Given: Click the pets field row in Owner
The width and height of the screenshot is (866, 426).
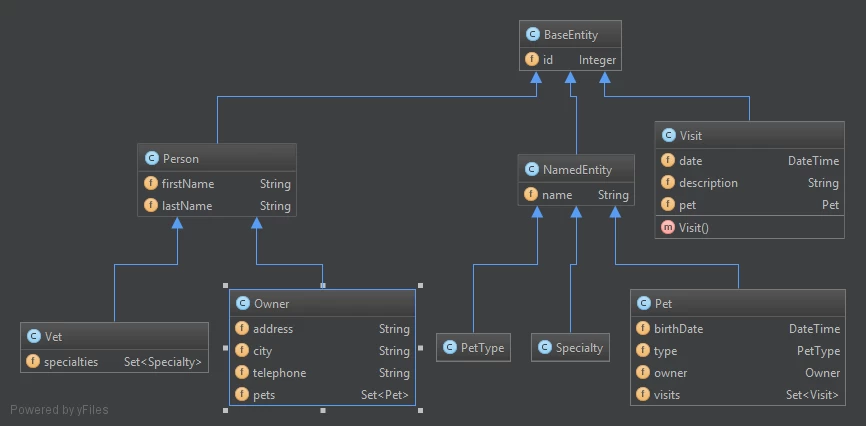Looking at the screenshot, I should 323,395.
